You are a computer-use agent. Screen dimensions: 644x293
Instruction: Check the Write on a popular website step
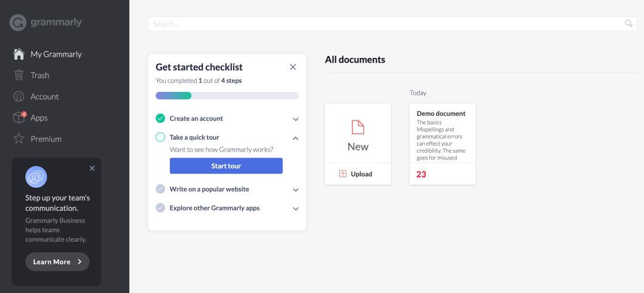point(160,189)
